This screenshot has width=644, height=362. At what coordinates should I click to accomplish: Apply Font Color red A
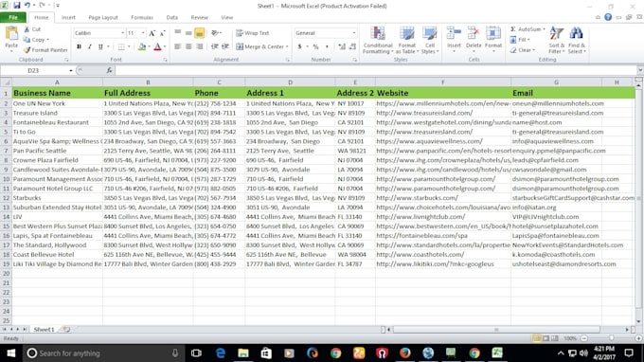coord(158,46)
